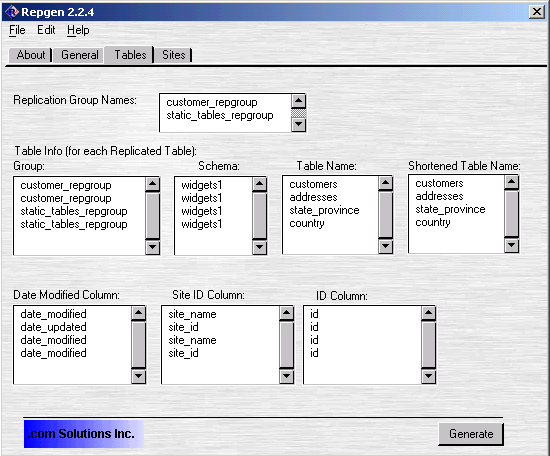Click the Schema list scrollbar track

(260, 216)
